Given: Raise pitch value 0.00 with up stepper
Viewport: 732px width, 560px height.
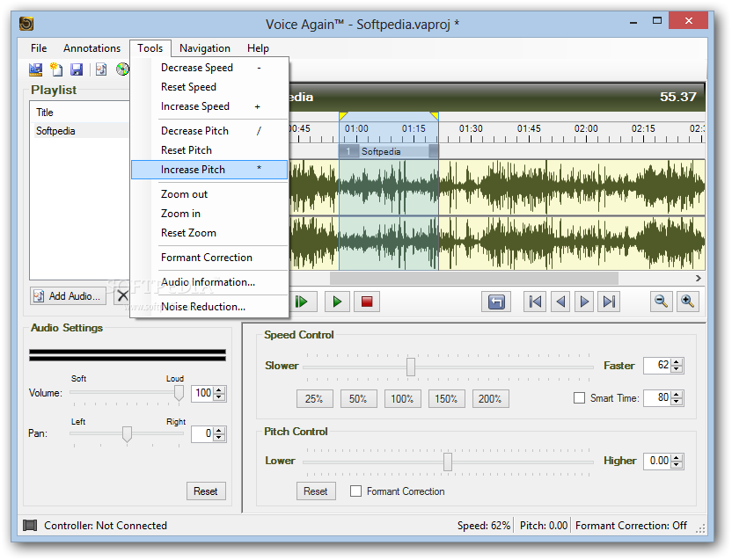Looking at the screenshot, I should click(x=677, y=457).
